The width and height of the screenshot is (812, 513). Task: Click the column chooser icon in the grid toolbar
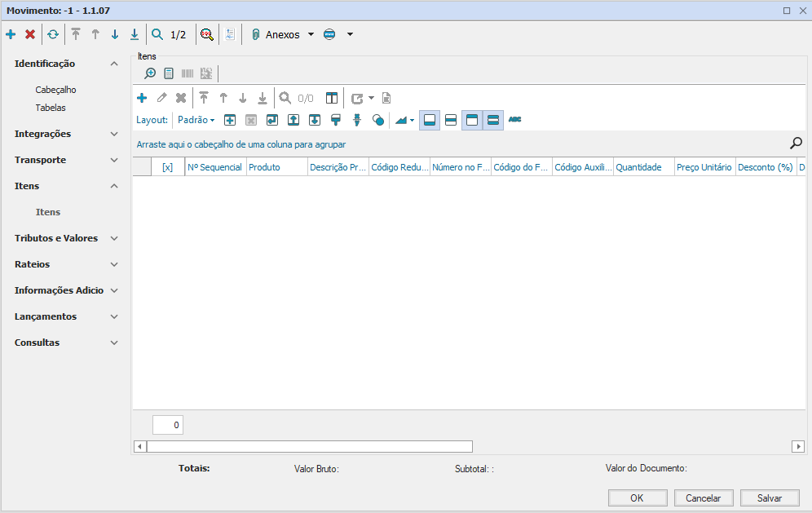(332, 98)
